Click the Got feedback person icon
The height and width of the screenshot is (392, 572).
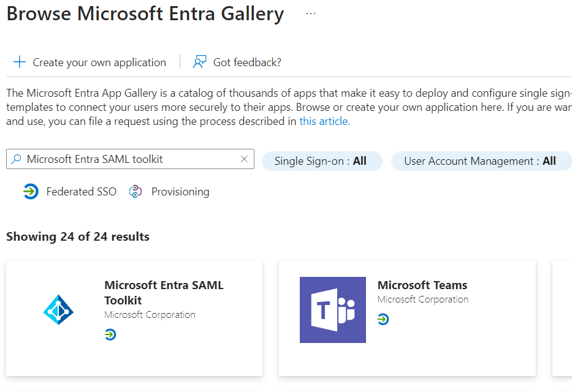point(199,62)
